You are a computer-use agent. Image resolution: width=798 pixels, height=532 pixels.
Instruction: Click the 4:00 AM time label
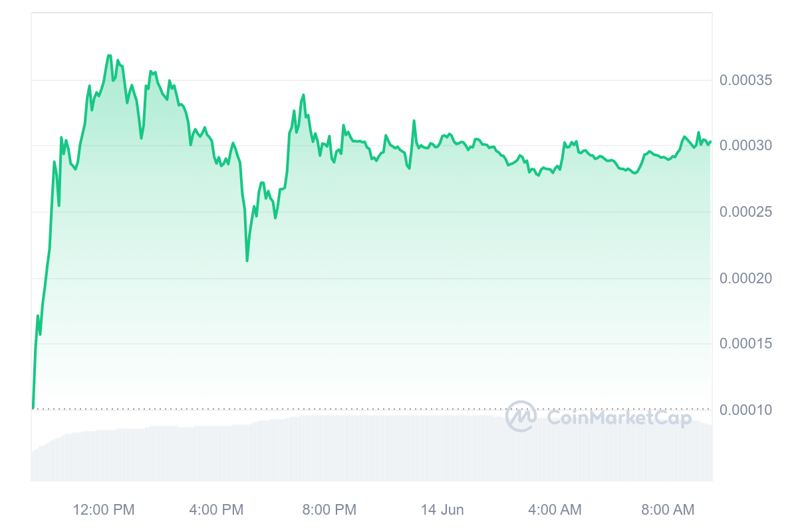555,510
